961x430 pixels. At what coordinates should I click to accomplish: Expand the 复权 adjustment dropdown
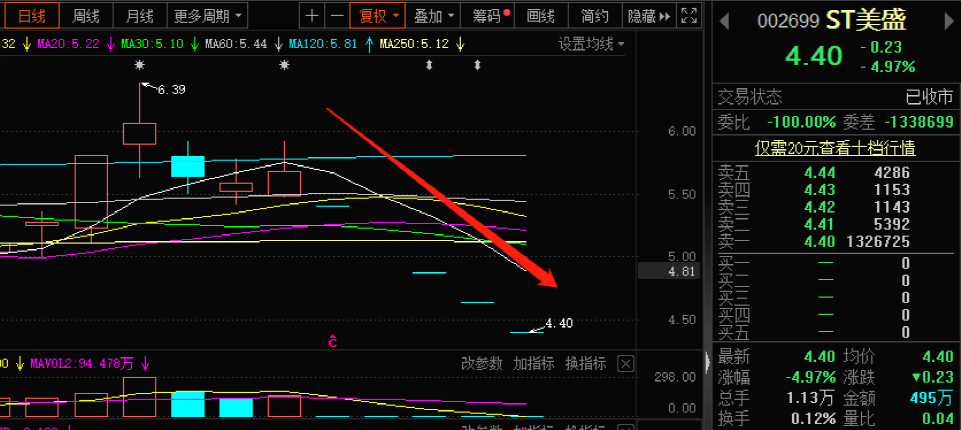click(376, 16)
